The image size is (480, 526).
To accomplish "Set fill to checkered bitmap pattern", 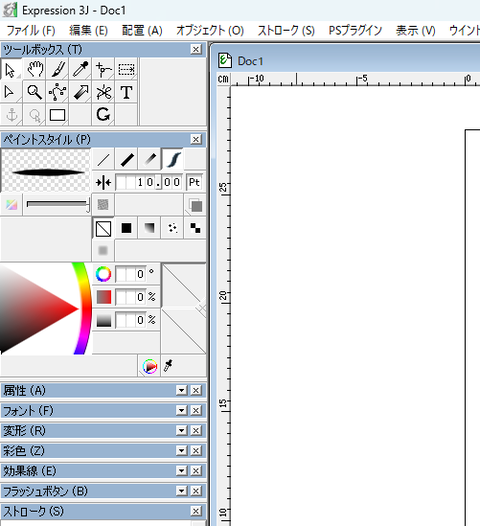I will pyautogui.click(x=195, y=229).
